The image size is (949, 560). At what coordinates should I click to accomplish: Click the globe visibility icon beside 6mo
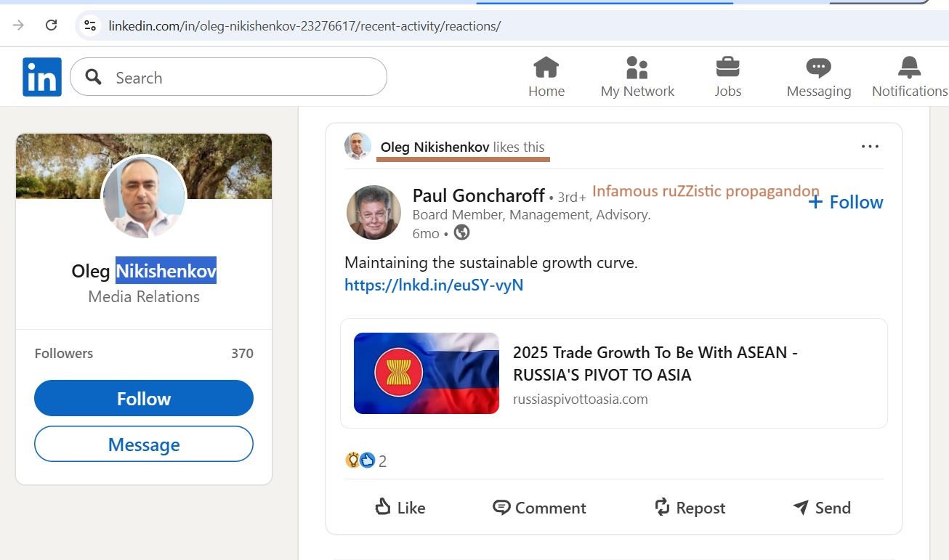coord(461,232)
